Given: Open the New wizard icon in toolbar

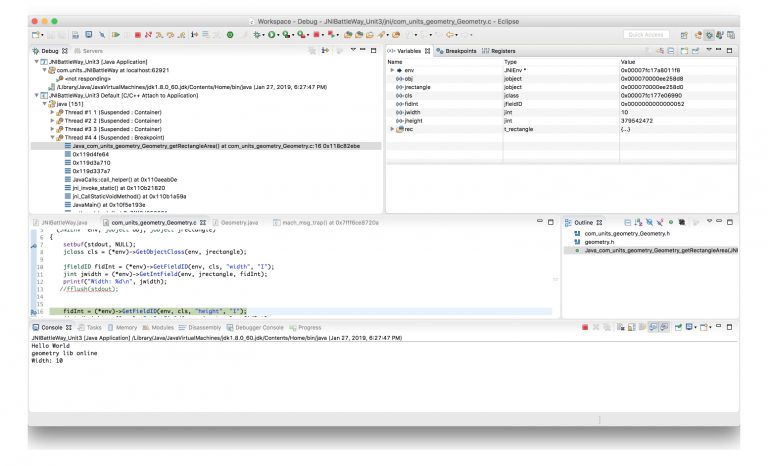Looking at the screenshot, I should [35, 35].
